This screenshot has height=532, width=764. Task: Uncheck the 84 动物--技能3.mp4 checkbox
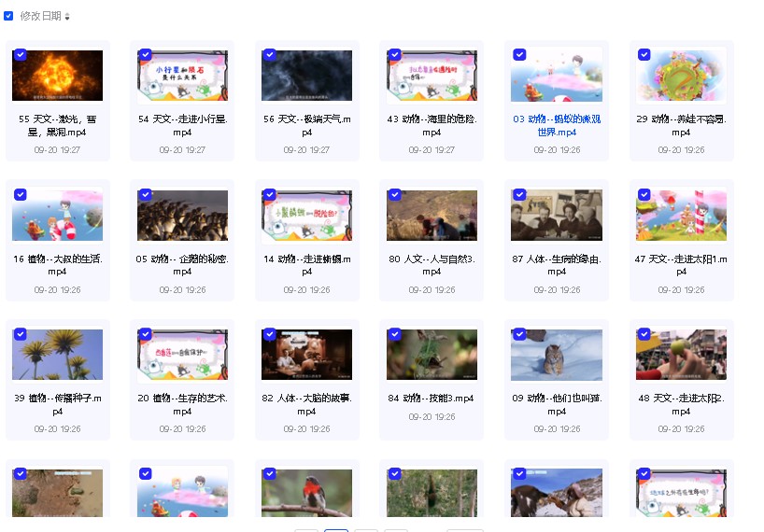[x=394, y=334]
